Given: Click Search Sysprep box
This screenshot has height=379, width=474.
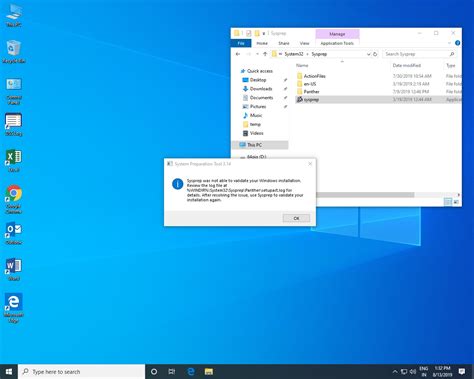Looking at the screenshot, I should point(419,54).
